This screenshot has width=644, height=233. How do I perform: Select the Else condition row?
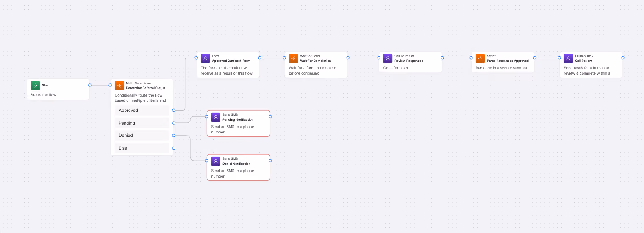coord(142,148)
